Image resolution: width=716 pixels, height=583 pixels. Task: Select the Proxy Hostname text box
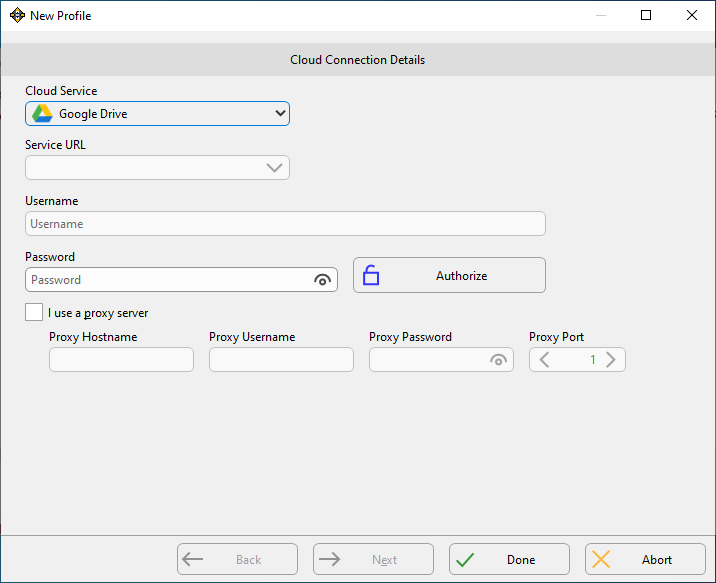coord(121,360)
